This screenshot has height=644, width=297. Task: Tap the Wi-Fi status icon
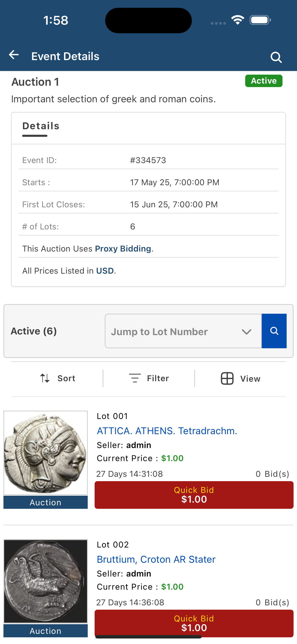pos(238,20)
